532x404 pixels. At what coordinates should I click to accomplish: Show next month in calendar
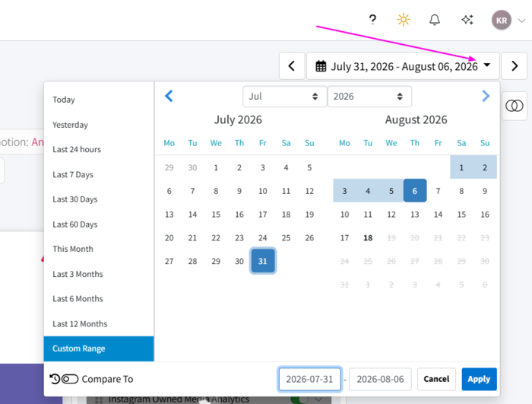point(486,96)
